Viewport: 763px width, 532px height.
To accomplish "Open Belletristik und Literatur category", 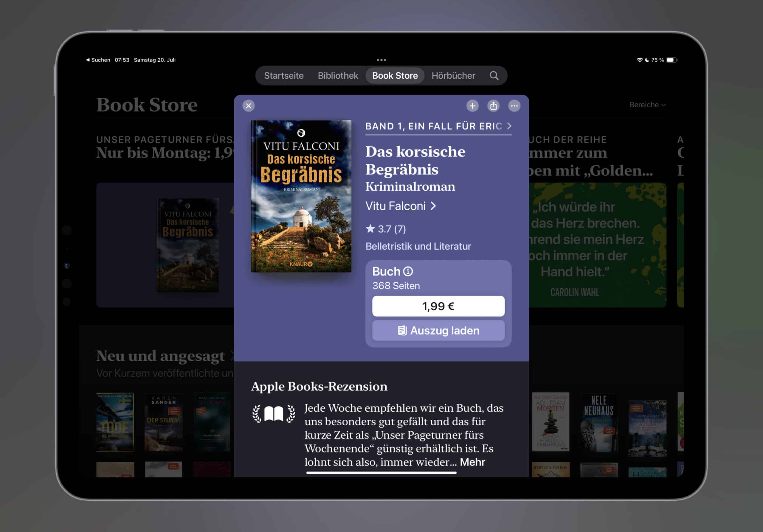I will click(x=418, y=246).
